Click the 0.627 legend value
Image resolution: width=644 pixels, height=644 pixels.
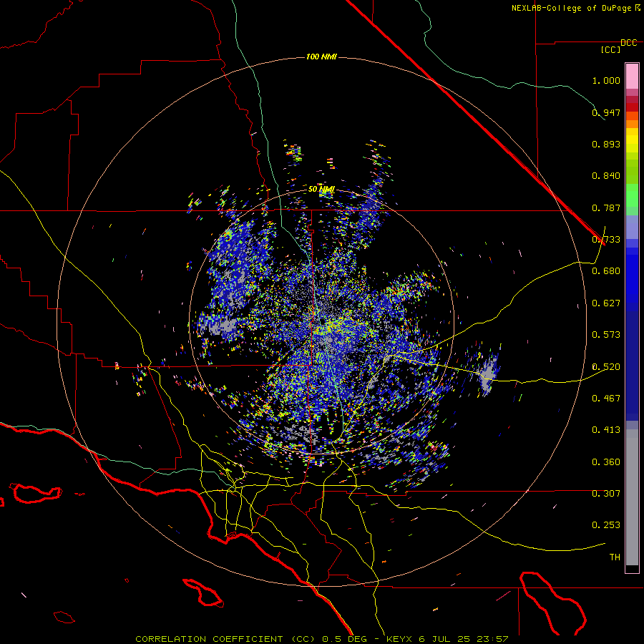(x=606, y=303)
